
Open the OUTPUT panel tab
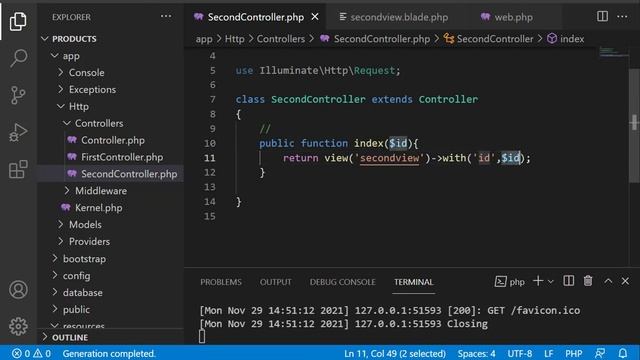pyautogui.click(x=276, y=282)
